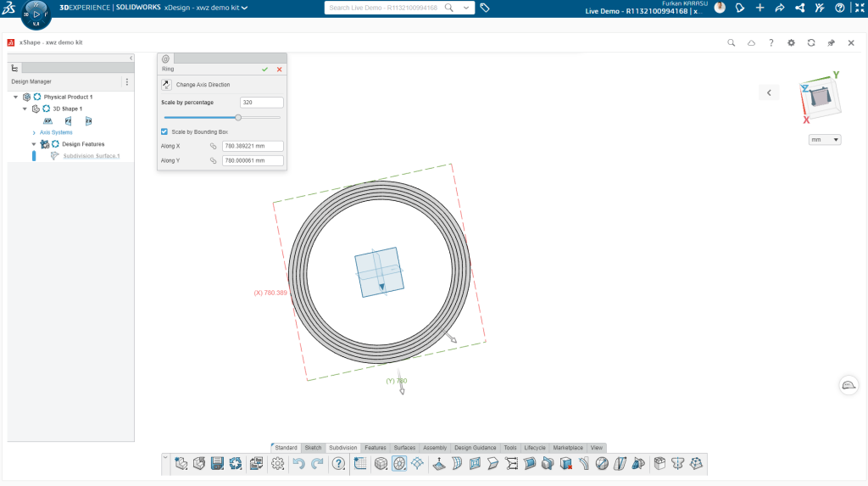Click the Undo arrow in toolbar
Viewport: 868px width, 486px height.
click(x=298, y=463)
